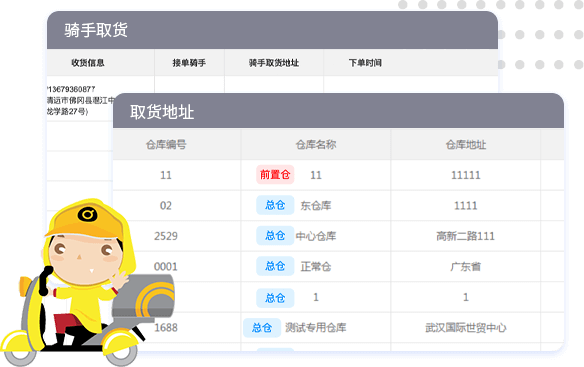Click the 仓库编号 column header

coord(166,145)
